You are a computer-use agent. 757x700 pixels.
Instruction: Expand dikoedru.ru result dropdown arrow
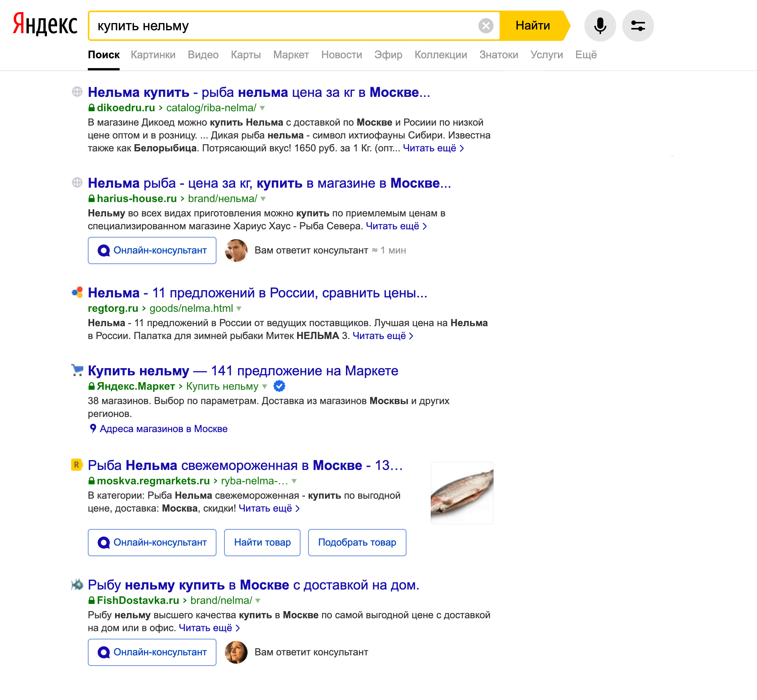point(263,108)
